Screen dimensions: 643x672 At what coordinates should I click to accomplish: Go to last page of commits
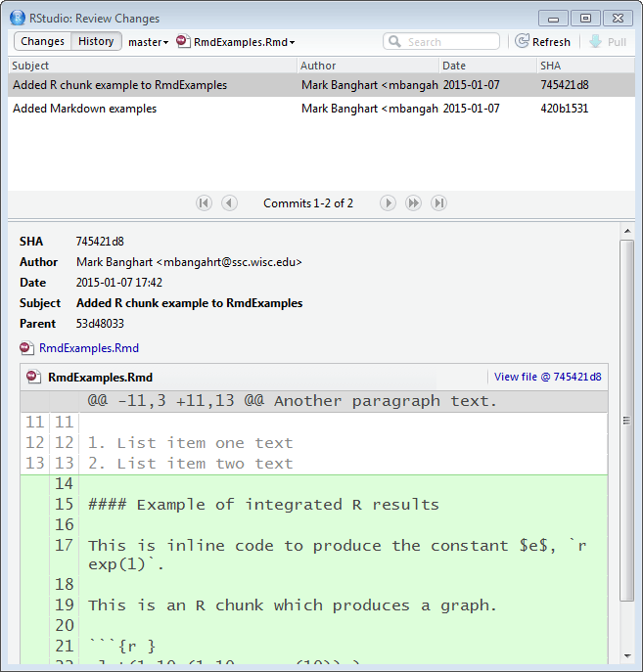439,203
